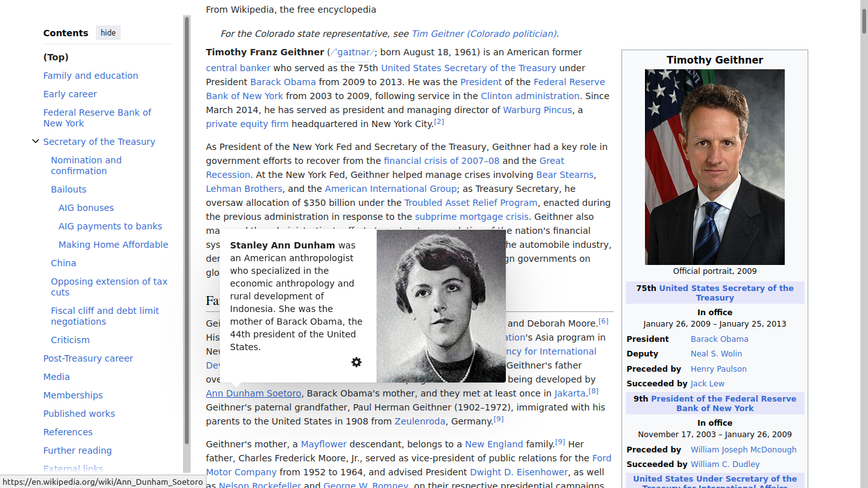
Task: Open financial crisis of 2007–08 link
Action: pos(442,161)
